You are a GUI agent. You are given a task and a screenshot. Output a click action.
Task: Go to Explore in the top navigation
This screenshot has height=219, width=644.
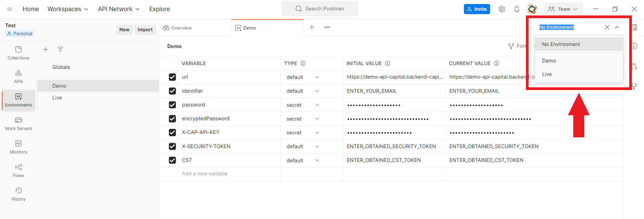pyautogui.click(x=160, y=9)
